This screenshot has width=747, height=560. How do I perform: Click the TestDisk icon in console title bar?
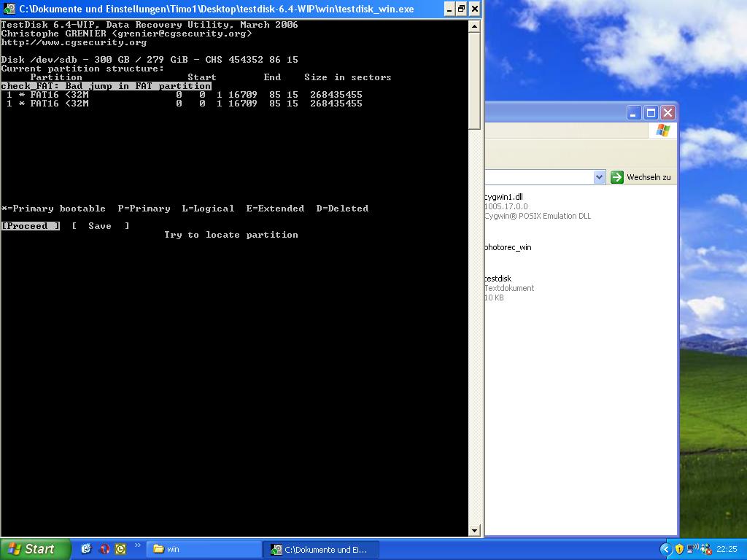(x=9, y=9)
